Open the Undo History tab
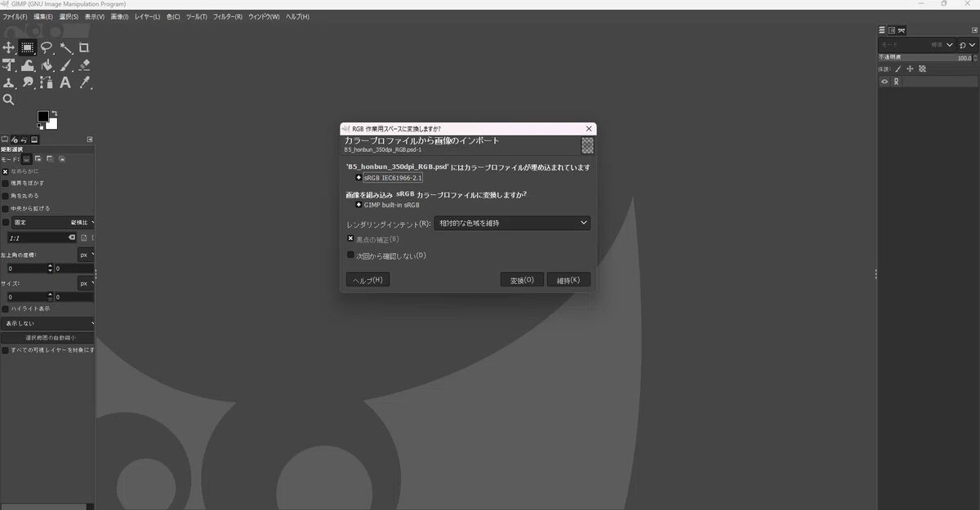Viewport: 980px width, 510px height. tap(24, 140)
